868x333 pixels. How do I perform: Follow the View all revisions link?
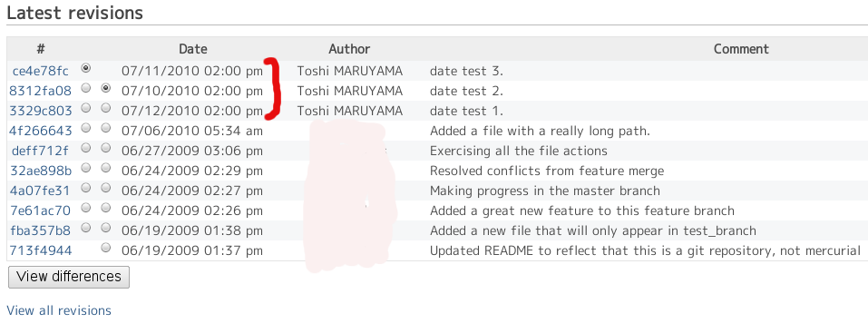click(59, 310)
